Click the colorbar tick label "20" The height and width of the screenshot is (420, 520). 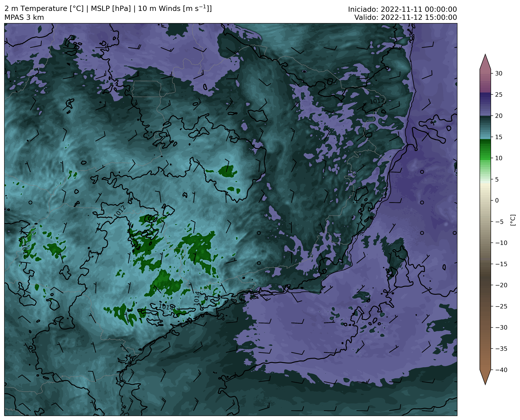(498, 116)
